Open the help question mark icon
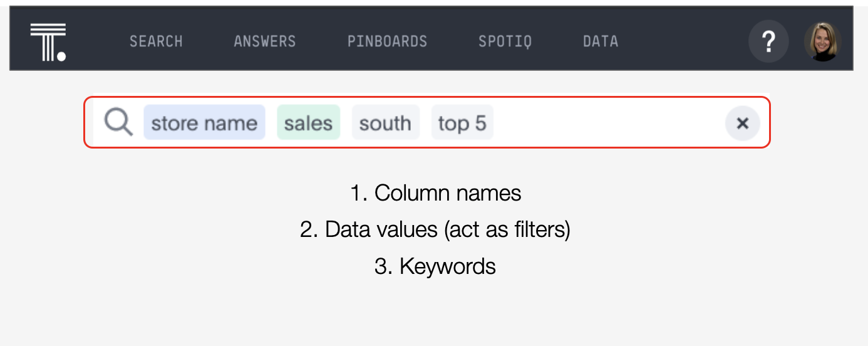Image resolution: width=868 pixels, height=346 pixels. click(768, 42)
